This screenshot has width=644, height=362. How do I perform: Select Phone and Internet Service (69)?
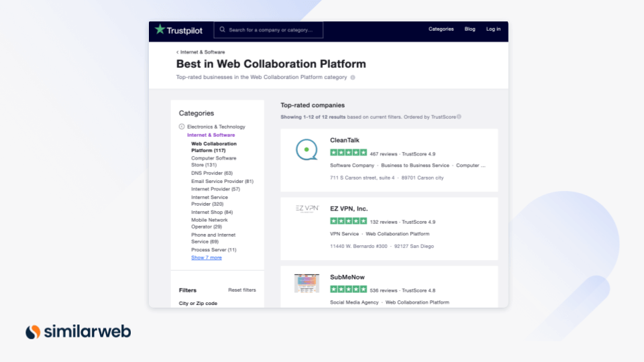tap(213, 239)
